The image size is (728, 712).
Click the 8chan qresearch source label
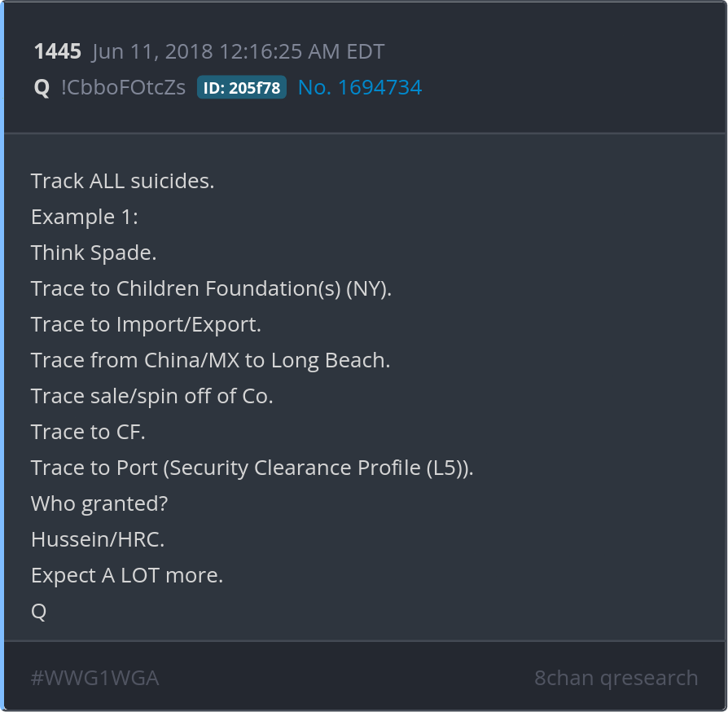(616, 678)
